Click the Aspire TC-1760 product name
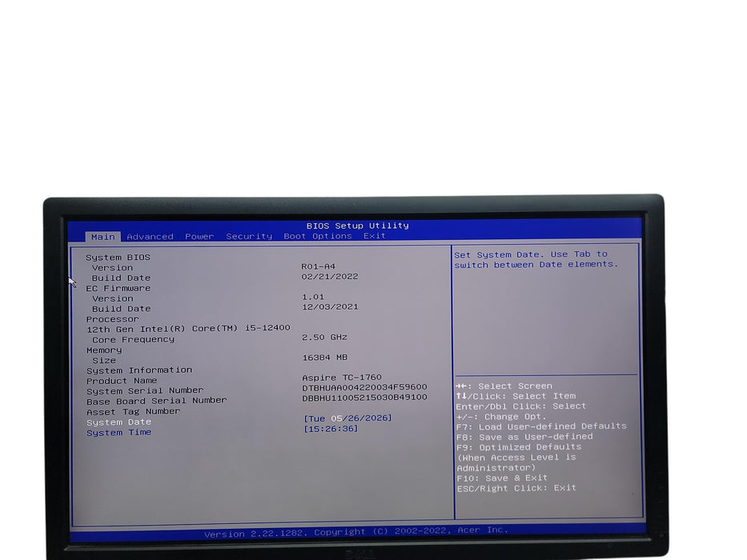The image size is (747, 560). point(342,377)
